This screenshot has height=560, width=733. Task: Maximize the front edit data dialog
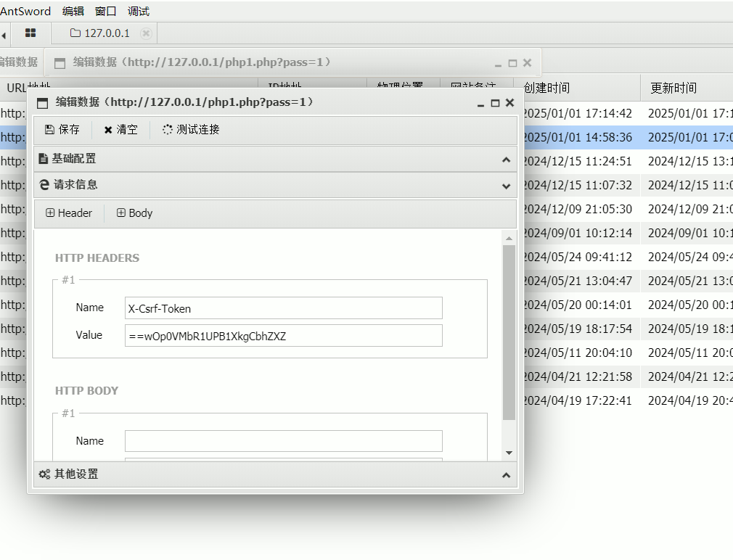[495, 103]
